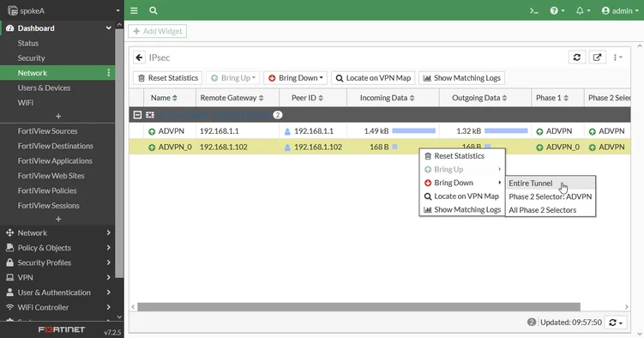Click the 1.32 kB outgoing data bar

[506, 131]
